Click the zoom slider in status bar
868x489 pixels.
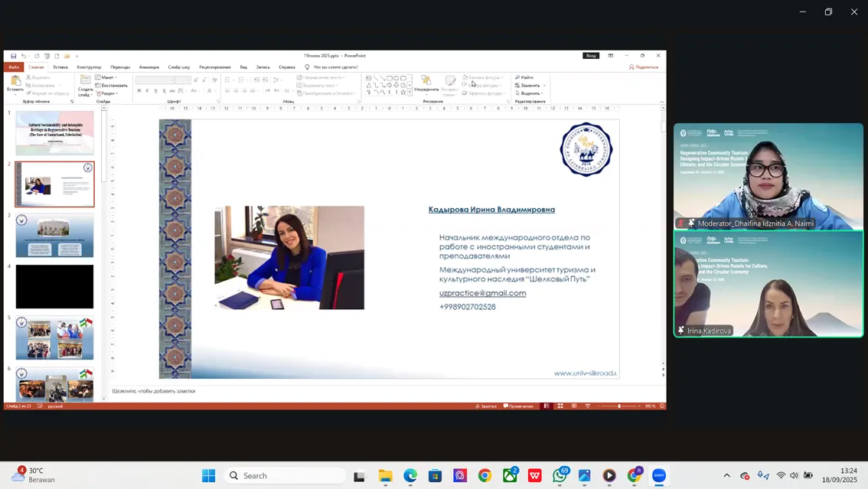coord(619,406)
